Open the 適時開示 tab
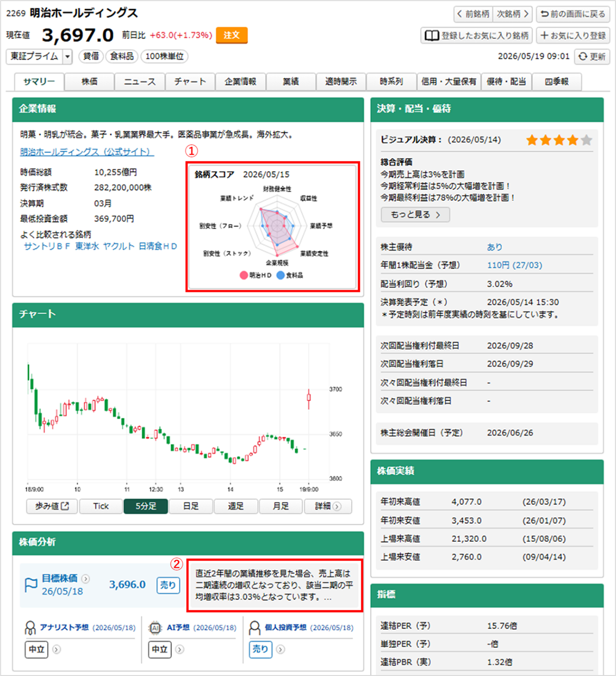Viewport: 616px width, 676px height. (341, 82)
